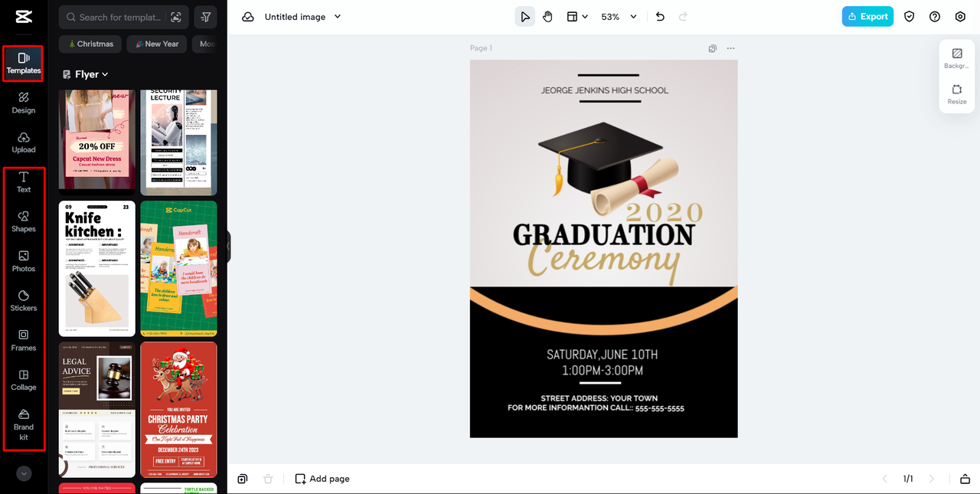
Task: Open the Design sidebar panel
Action: [x=24, y=103]
